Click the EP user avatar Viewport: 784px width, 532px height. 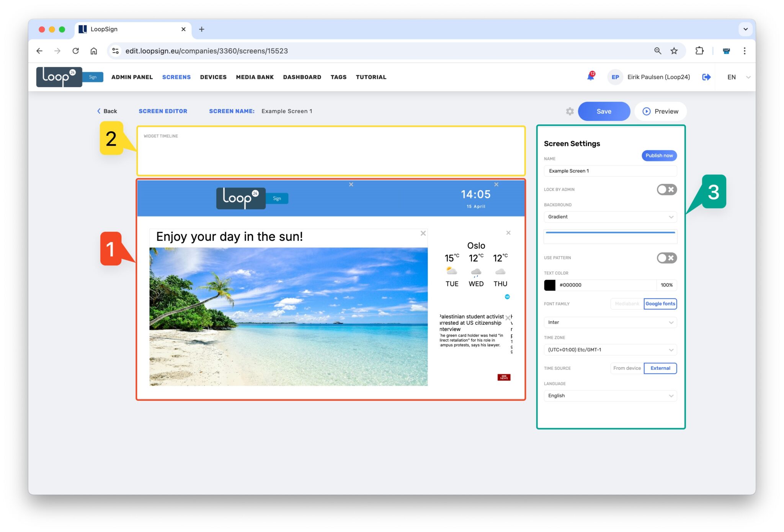(x=615, y=77)
